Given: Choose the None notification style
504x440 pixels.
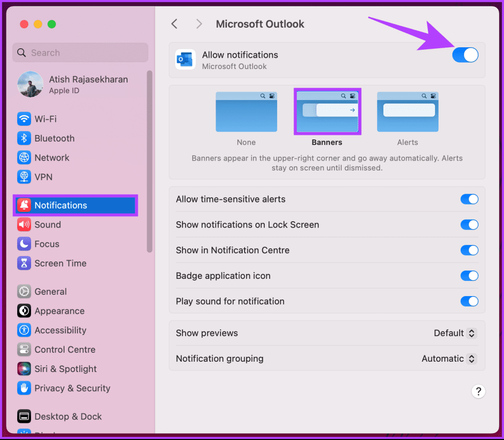Looking at the screenshot, I should click(246, 112).
